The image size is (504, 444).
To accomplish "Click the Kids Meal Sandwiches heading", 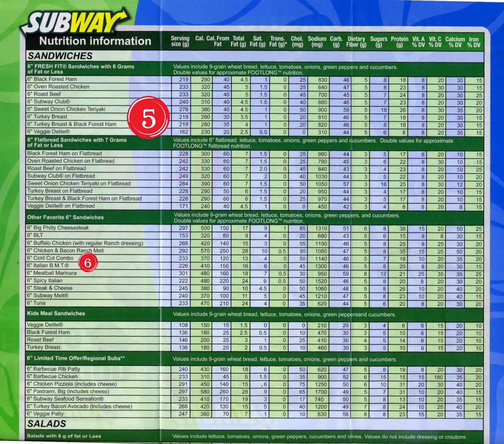I will point(56,313).
